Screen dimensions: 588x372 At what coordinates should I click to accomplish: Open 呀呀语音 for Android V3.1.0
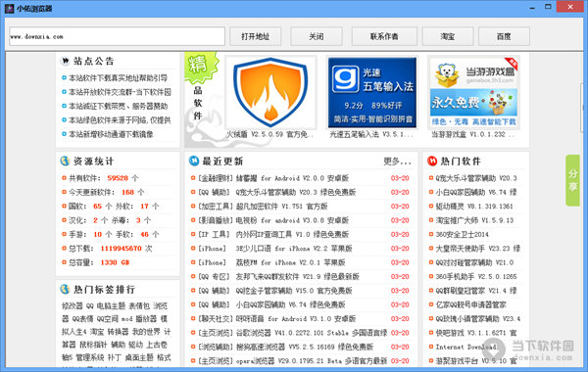pyautogui.click(x=296, y=319)
